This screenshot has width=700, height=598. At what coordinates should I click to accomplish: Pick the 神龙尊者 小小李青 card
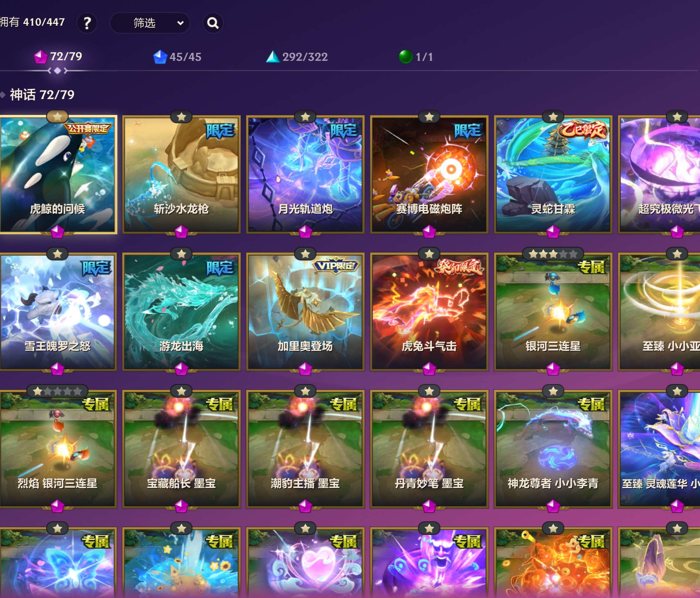pyautogui.click(x=553, y=449)
